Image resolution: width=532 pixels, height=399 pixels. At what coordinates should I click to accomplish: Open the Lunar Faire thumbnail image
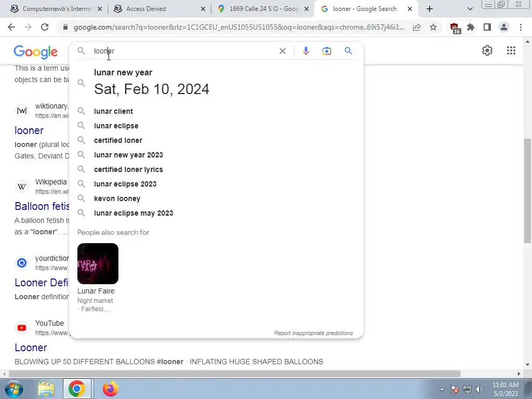tap(98, 263)
